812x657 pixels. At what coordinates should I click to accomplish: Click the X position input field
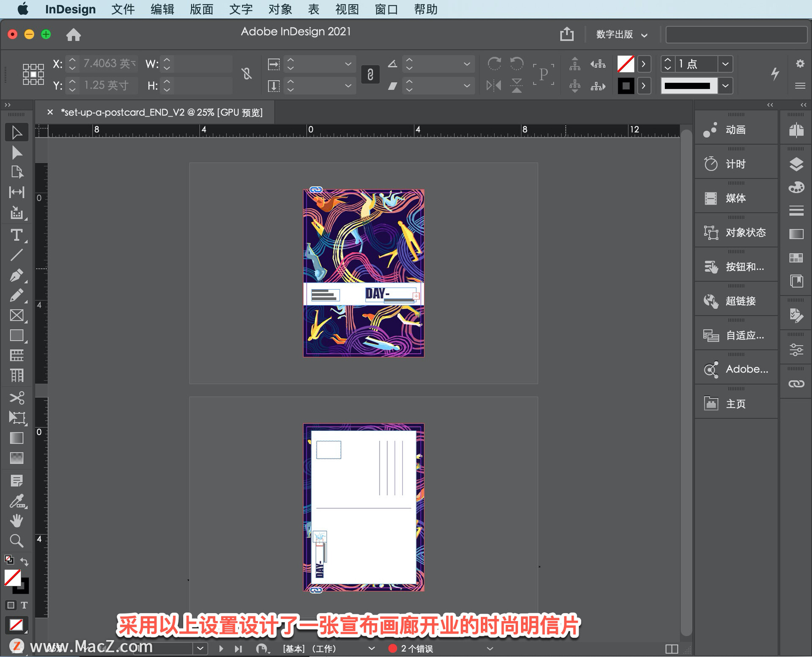click(109, 64)
